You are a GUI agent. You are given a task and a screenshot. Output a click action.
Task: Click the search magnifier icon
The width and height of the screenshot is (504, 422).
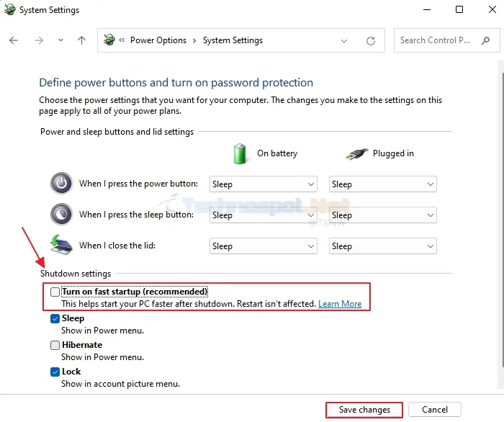click(x=486, y=40)
